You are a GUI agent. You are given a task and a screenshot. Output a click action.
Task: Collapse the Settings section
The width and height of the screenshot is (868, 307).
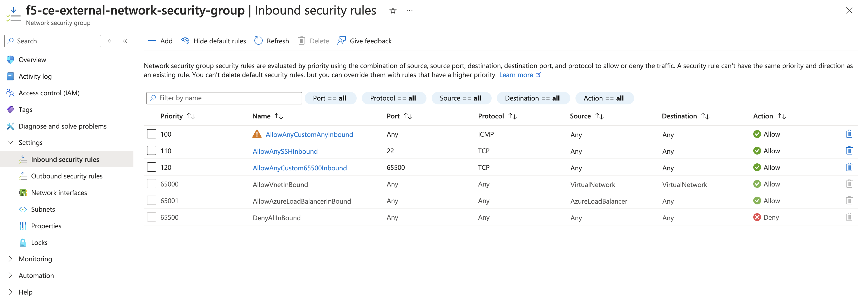point(10,142)
